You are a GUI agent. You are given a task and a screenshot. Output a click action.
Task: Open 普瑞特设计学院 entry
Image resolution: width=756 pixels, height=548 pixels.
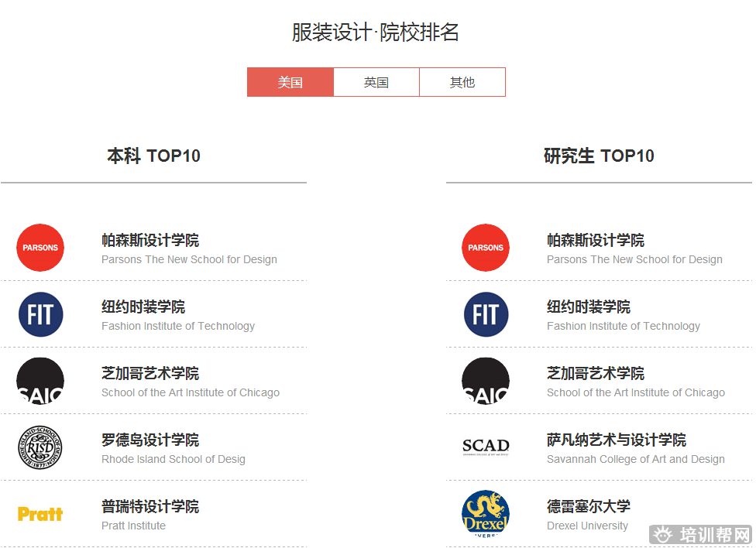click(x=150, y=506)
